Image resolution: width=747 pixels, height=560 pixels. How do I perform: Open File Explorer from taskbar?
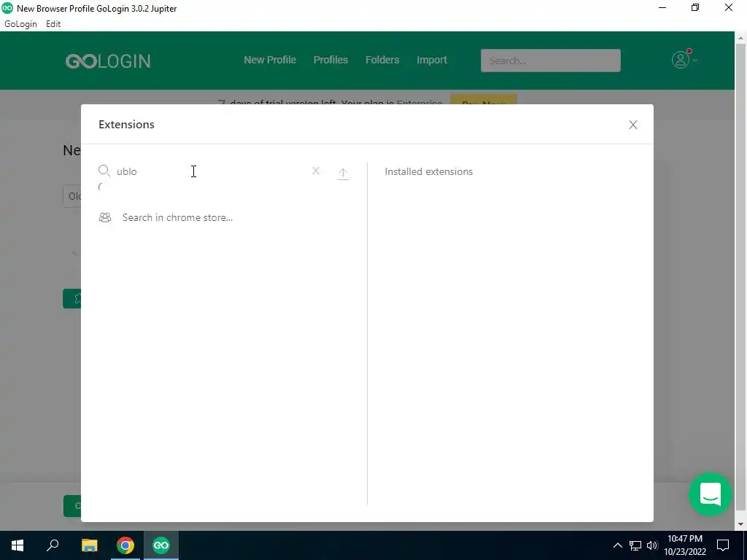(x=89, y=545)
